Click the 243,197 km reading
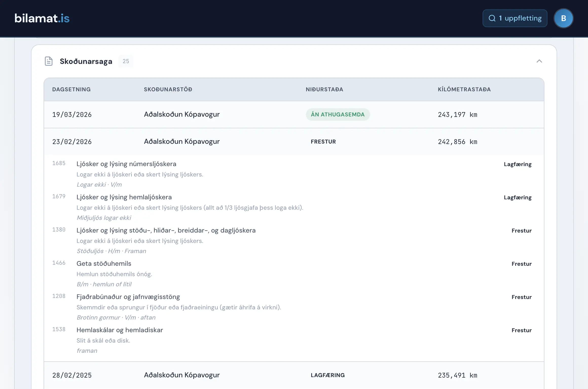Viewport: 588px width, 389px height. click(x=457, y=115)
